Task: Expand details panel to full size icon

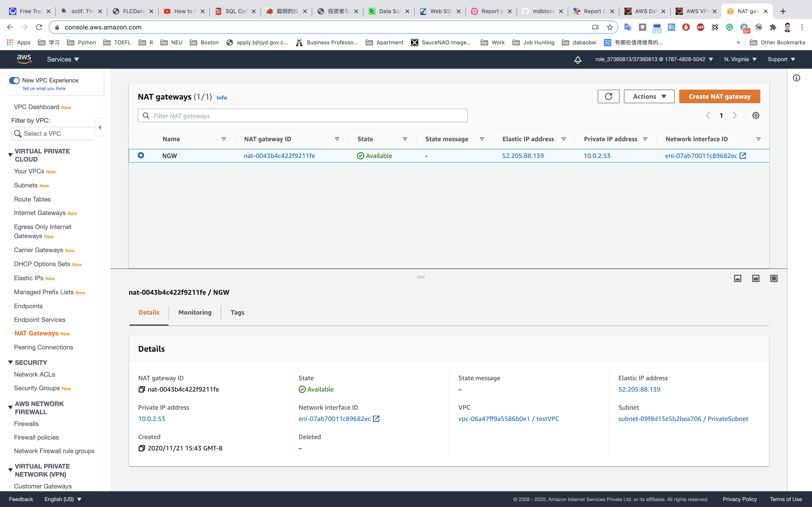Action: pyautogui.click(x=773, y=278)
